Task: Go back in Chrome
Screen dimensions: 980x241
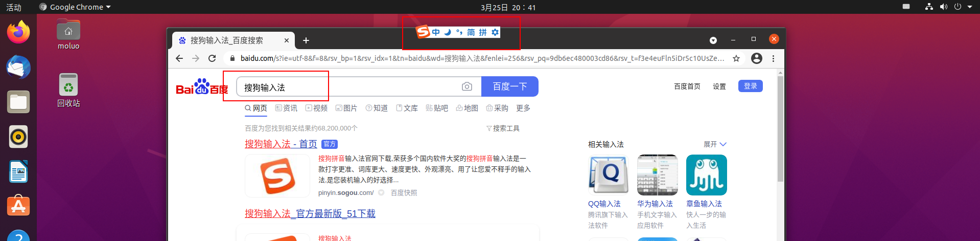Action: [179, 58]
